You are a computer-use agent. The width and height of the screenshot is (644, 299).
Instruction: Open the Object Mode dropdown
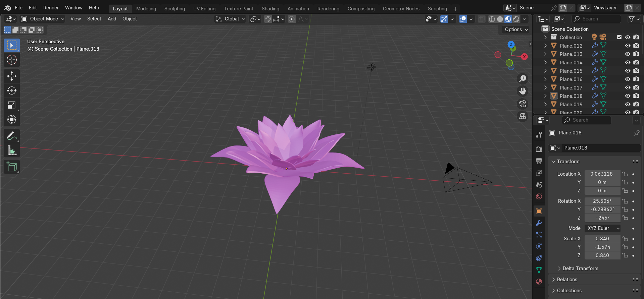(42, 19)
